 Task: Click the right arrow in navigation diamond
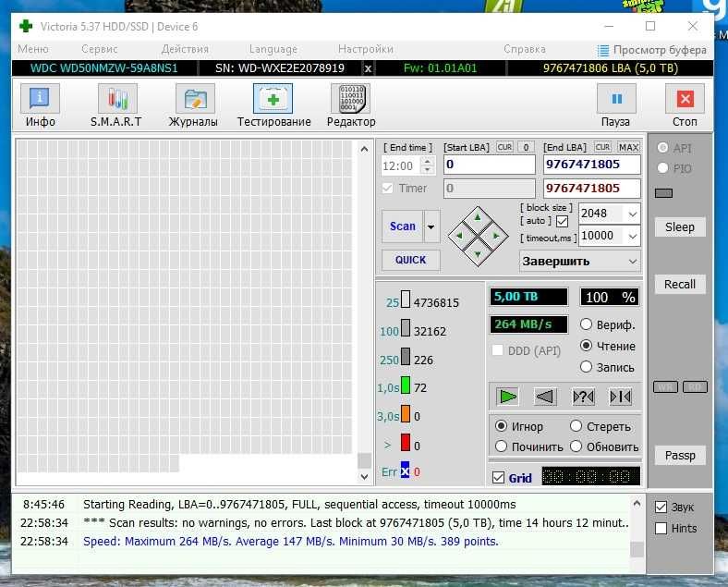[x=495, y=236]
